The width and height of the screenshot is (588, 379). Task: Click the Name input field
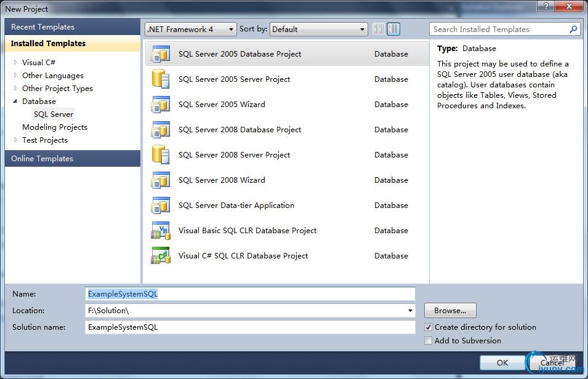pos(250,294)
